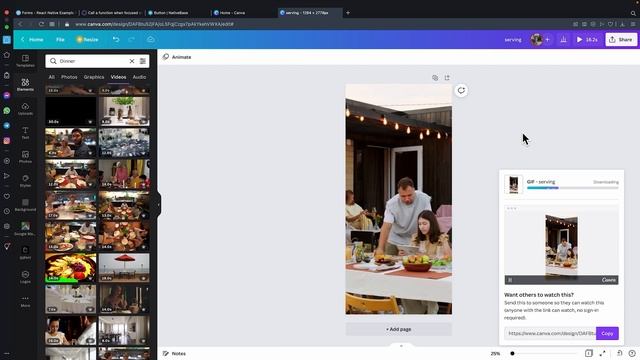Pause the preview in download popup
640x360 pixels.
pos(510,280)
